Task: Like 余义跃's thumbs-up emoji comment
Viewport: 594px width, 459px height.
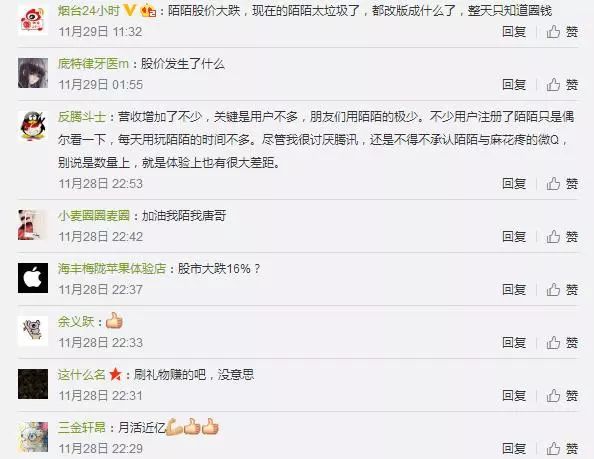Action: point(562,343)
